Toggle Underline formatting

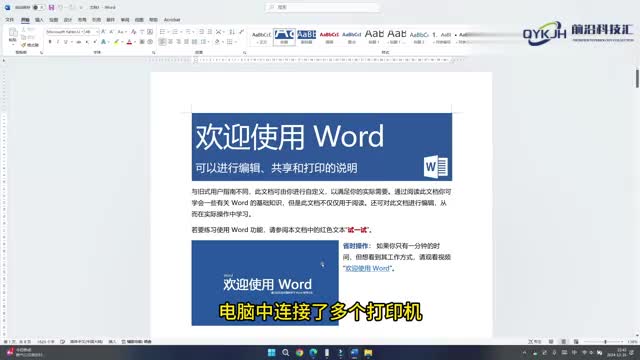65,42
